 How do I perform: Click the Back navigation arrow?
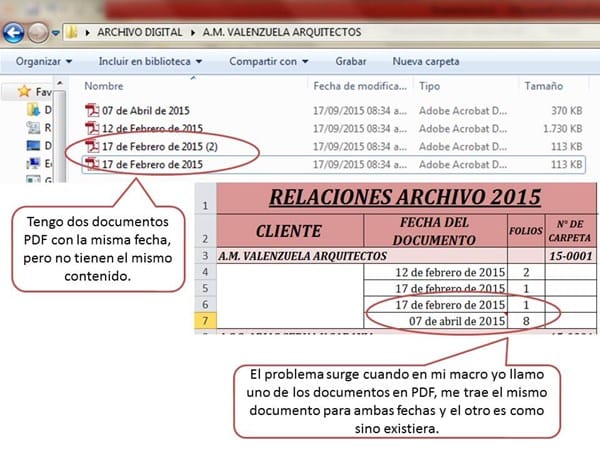(x=13, y=33)
